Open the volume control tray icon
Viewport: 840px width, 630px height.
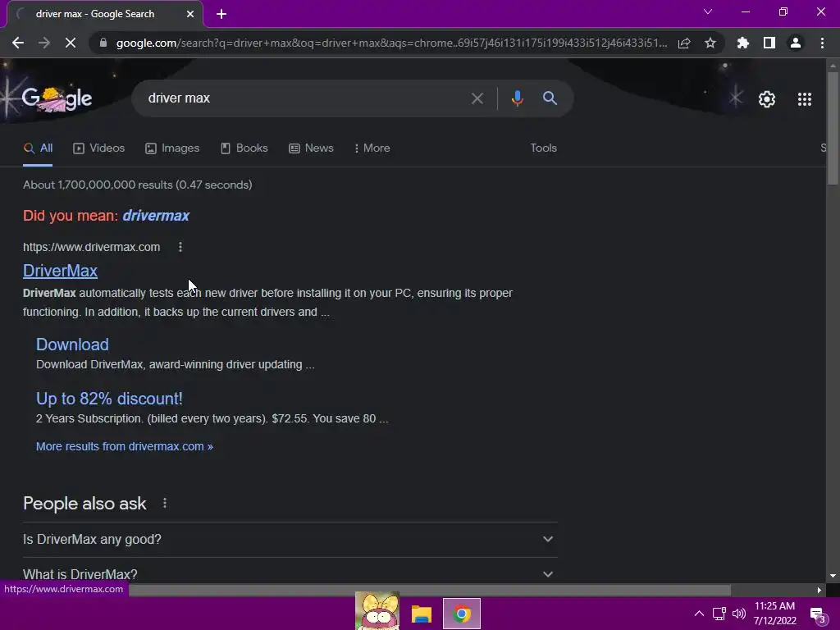click(739, 614)
